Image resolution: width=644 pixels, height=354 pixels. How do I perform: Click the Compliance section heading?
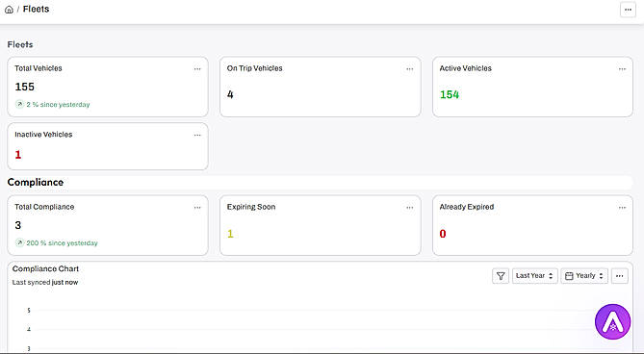click(36, 182)
